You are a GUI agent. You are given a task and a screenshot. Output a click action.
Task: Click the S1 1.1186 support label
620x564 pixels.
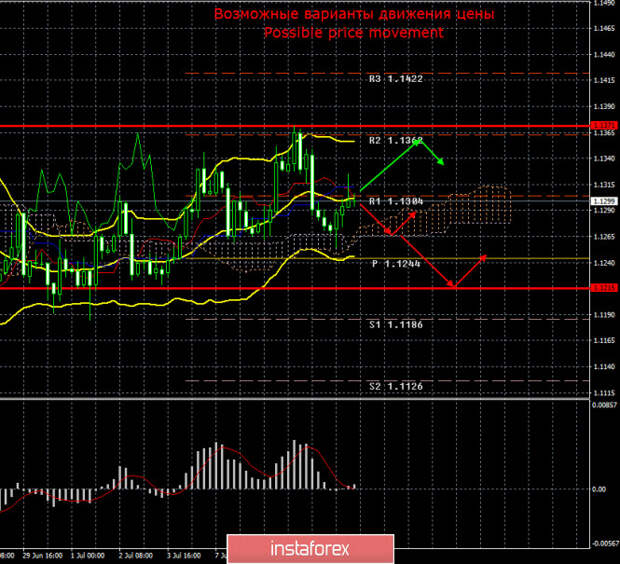(x=396, y=325)
